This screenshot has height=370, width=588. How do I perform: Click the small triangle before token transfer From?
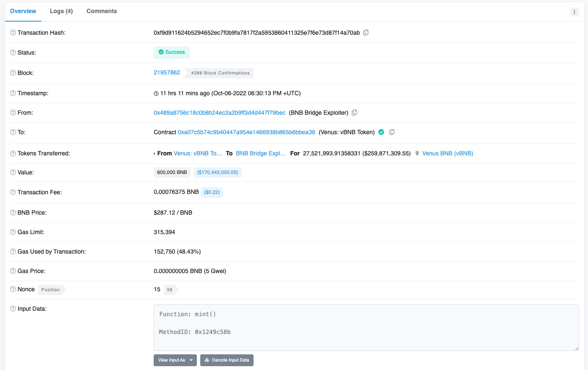[155, 154]
